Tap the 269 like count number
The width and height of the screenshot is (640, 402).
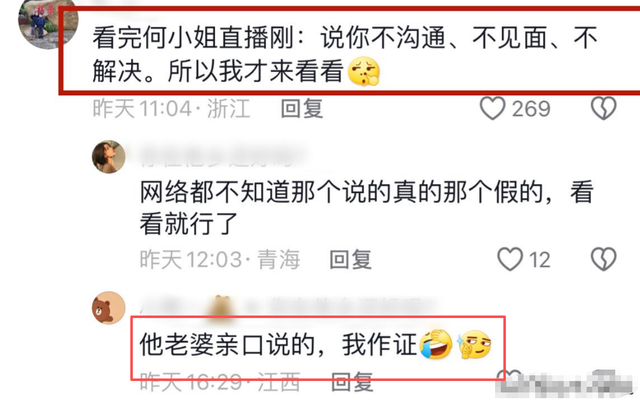[x=531, y=109]
